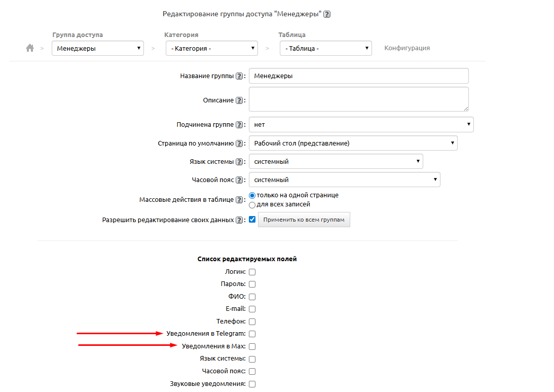Show help for Язык системы setting
Viewport: 554px width, 392px height.
click(x=239, y=162)
